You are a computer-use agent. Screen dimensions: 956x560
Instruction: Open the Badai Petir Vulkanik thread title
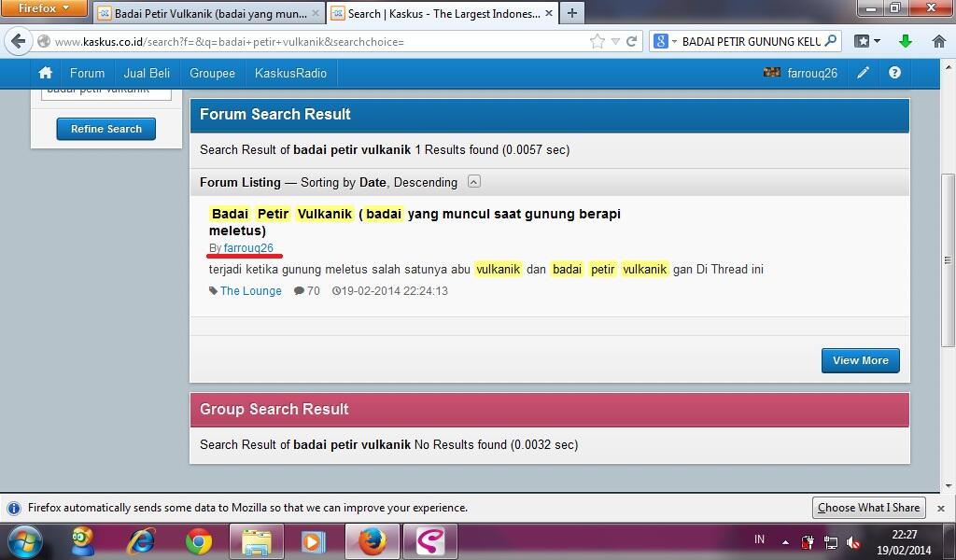coord(415,222)
